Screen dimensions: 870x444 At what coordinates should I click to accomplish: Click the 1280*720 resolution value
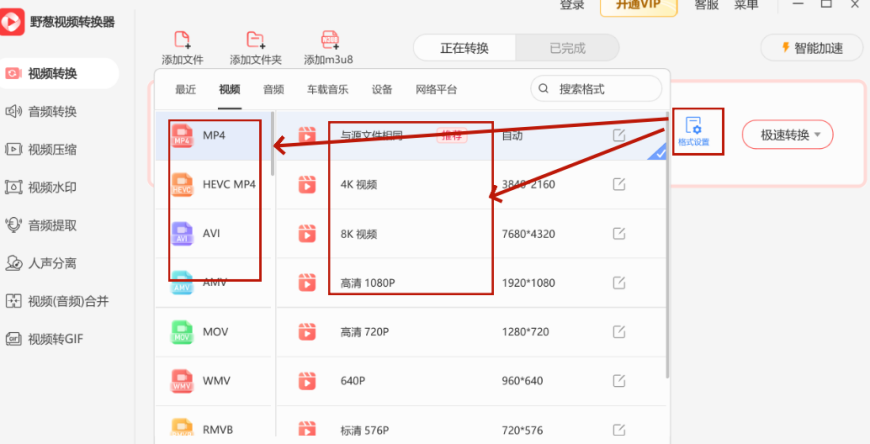click(x=525, y=332)
